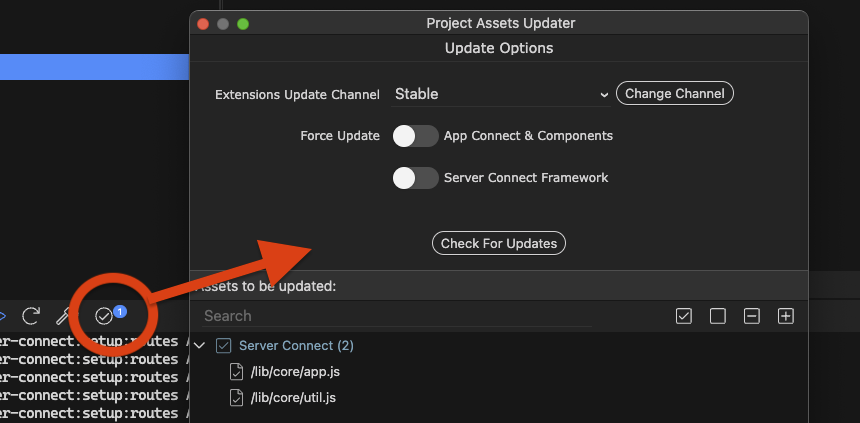Select the /lib/core/util.js tree entry
Viewport: 860px width, 423px height.
coord(293,397)
